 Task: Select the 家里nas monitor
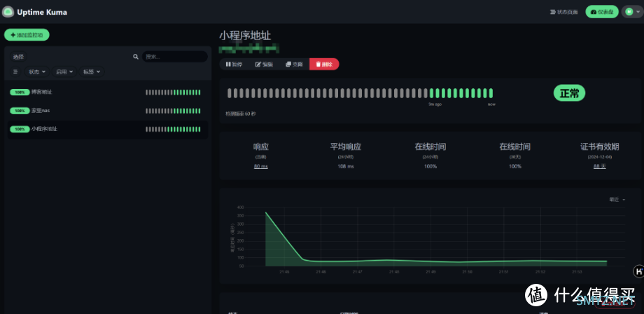click(108, 111)
